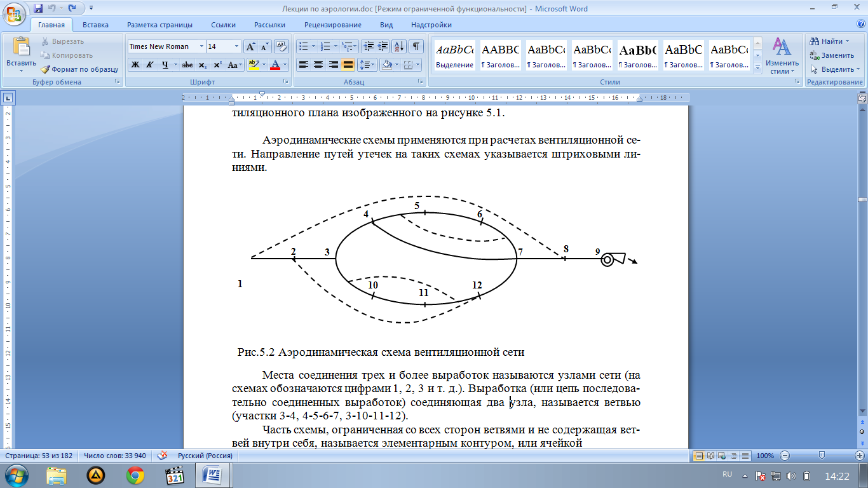Apply superscript formatting

[217, 65]
